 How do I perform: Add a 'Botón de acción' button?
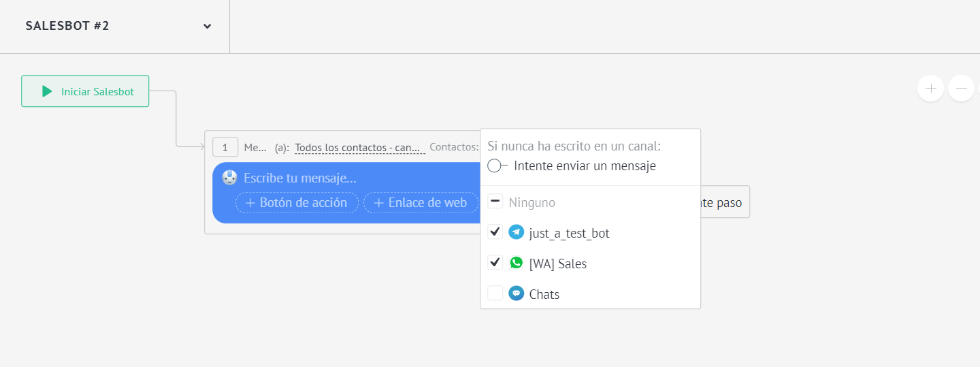coord(297,203)
